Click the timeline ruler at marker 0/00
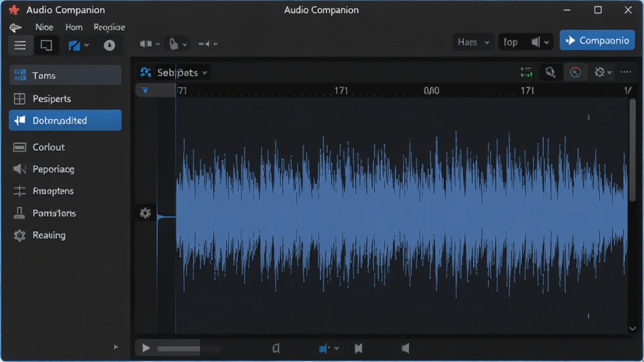This screenshot has height=362, width=644. [x=431, y=90]
